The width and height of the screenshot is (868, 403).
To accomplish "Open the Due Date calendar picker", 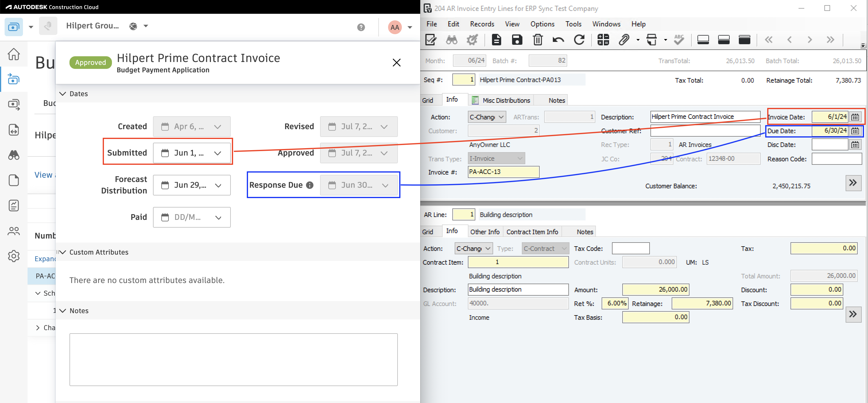I will pyautogui.click(x=855, y=131).
